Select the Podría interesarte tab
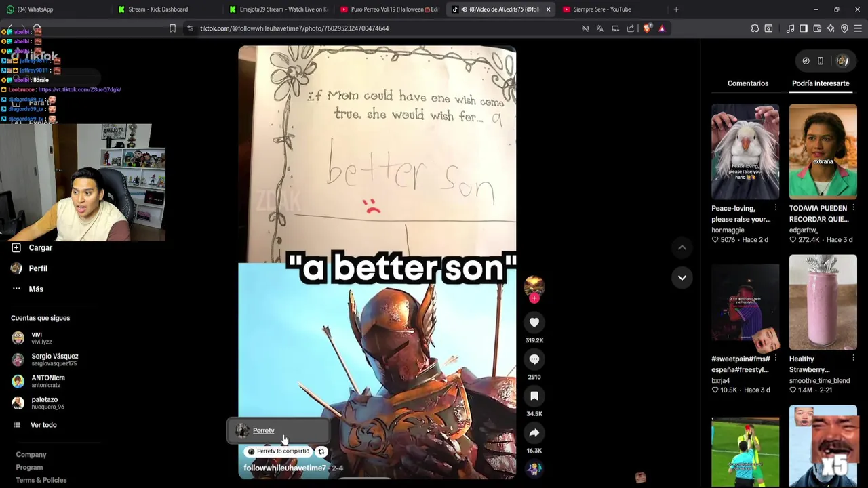The image size is (868, 488). tap(821, 83)
